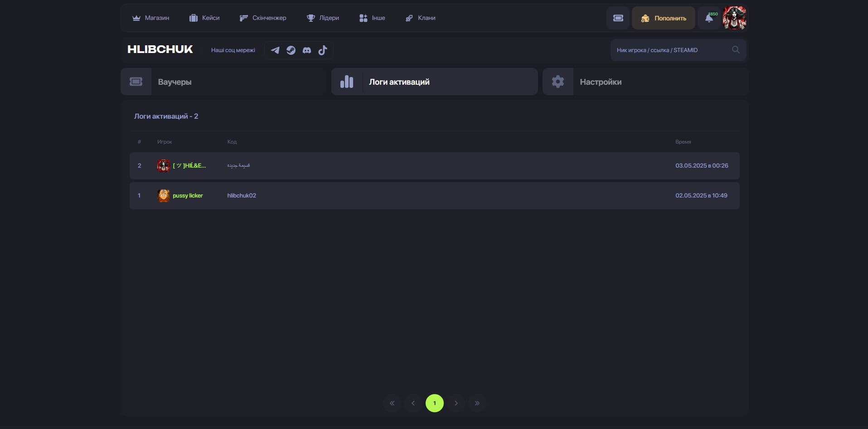This screenshot has width=868, height=429.
Task: Switch to the Настройки tab
Action: tap(645, 82)
